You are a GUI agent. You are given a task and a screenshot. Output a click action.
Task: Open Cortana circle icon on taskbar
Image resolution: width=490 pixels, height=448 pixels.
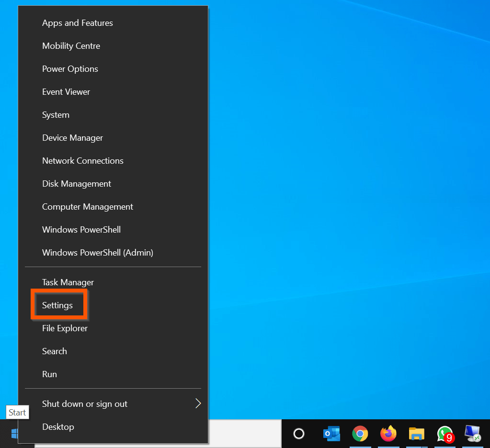click(x=299, y=434)
